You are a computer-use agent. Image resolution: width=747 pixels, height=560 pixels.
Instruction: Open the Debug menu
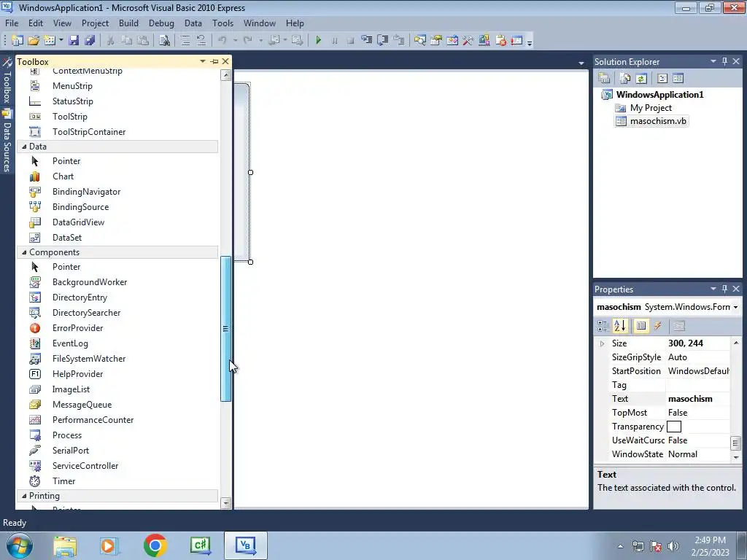pyautogui.click(x=161, y=23)
